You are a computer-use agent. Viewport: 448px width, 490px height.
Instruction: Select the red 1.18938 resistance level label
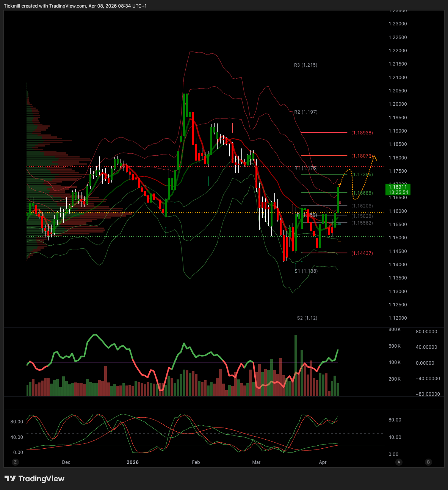pyautogui.click(x=362, y=133)
